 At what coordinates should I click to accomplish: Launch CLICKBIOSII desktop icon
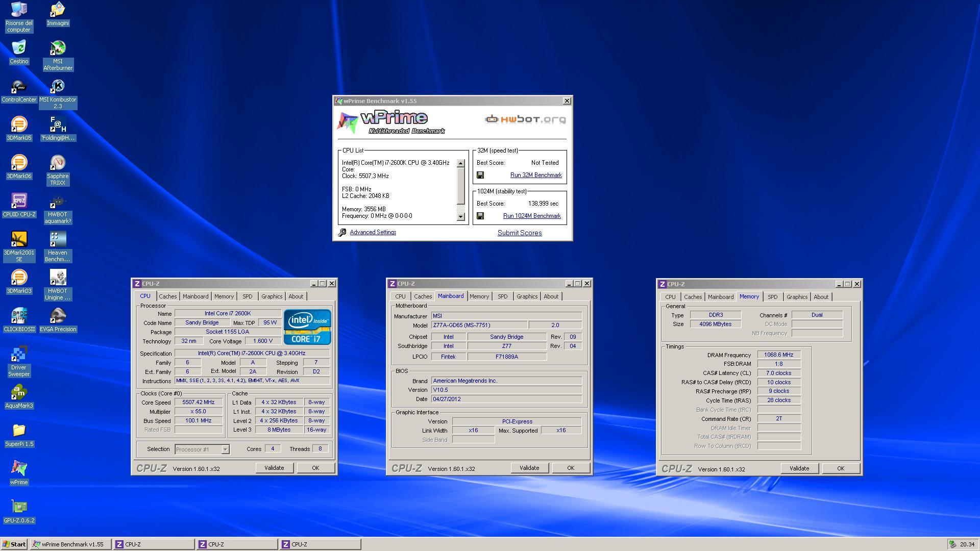tap(19, 320)
